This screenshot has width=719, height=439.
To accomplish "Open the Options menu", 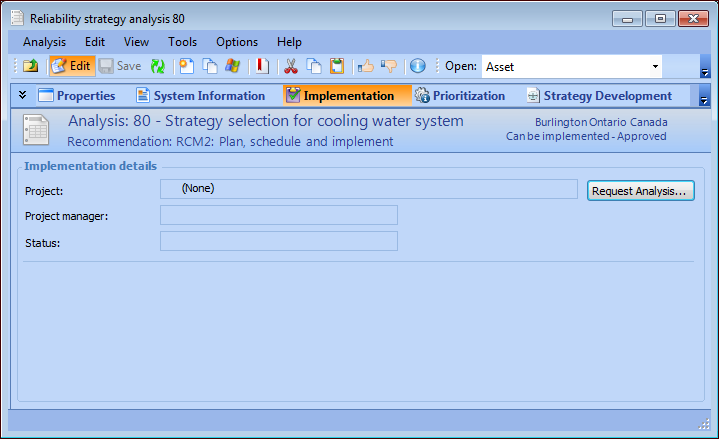I will [237, 42].
